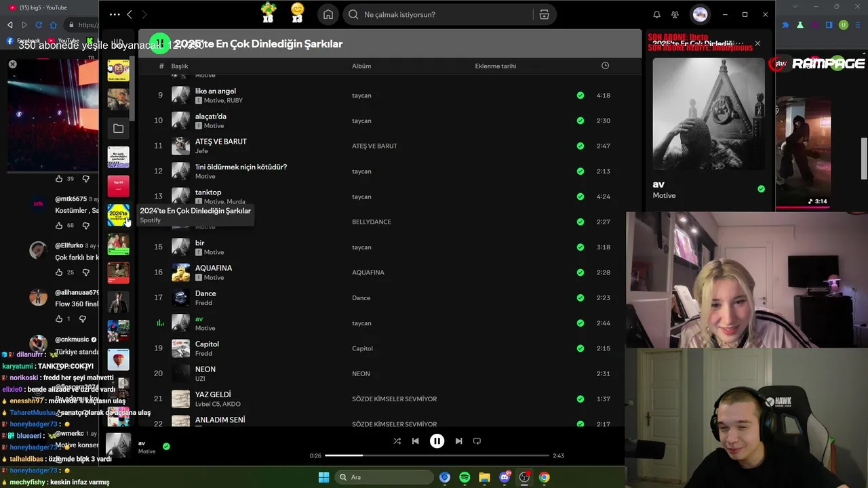Open the red Top 50 playlist in sidebar

[x=118, y=186]
